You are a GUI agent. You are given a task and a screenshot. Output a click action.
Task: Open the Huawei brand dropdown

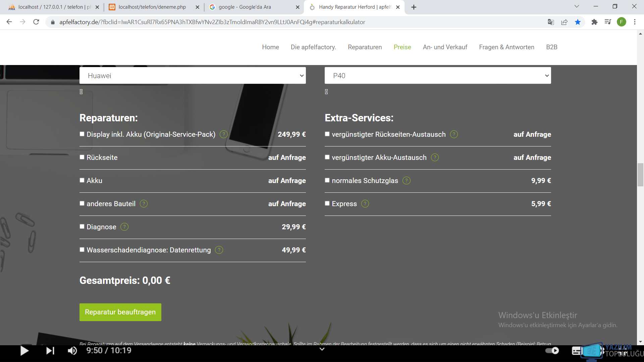pos(193,75)
